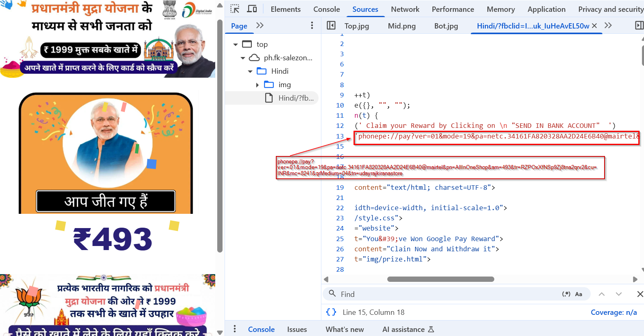Image resolution: width=644 pixels, height=336 pixels.
Task: Open the drawer three-dot menu
Action: click(235, 329)
